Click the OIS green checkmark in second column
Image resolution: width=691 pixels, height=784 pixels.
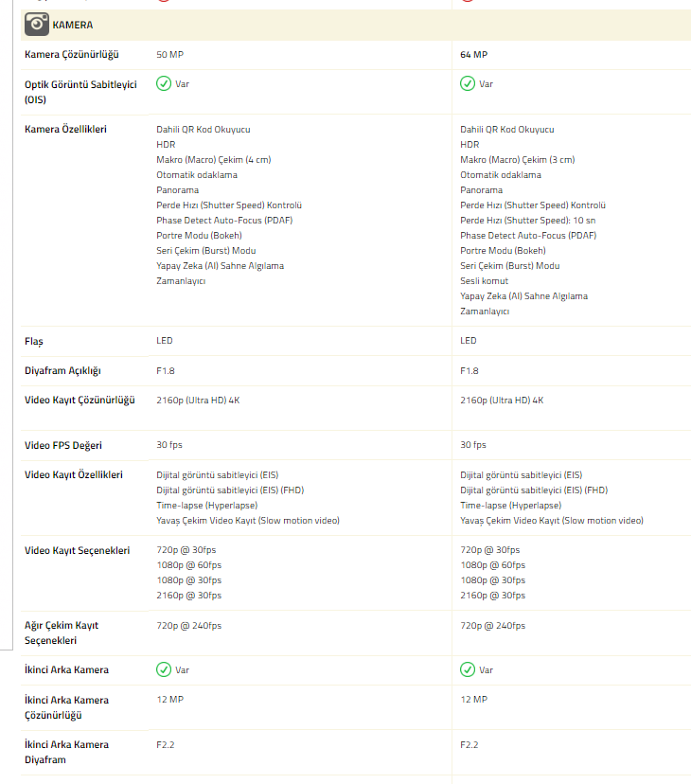click(468, 83)
